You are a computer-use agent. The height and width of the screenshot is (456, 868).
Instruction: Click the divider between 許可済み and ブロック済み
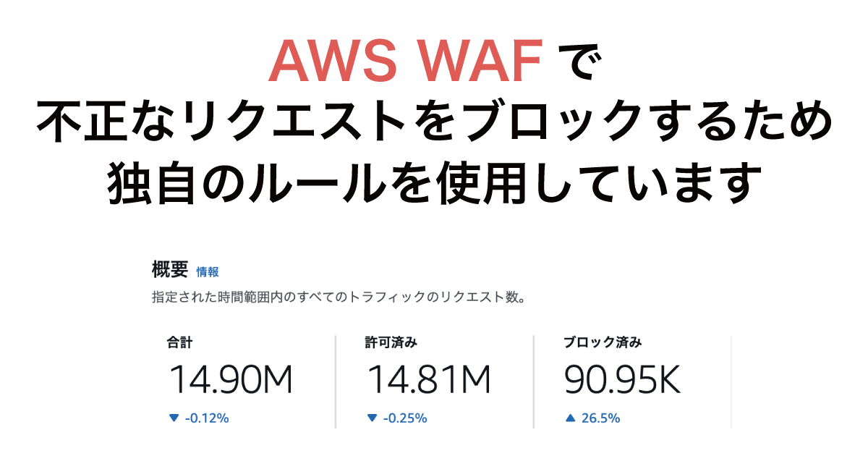pyautogui.click(x=534, y=381)
